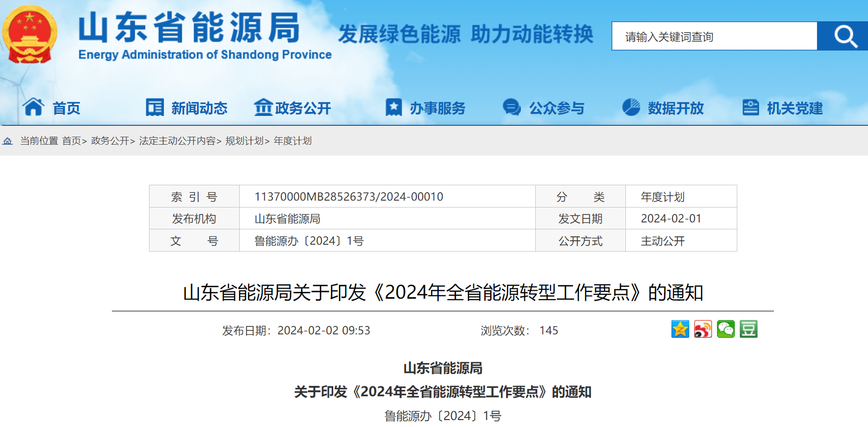This screenshot has height=427, width=868.
Task: Click the national emblem logo
Action: point(30,35)
